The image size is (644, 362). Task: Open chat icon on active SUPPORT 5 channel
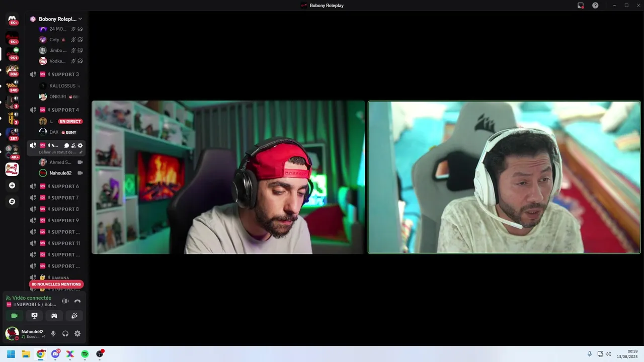66,146
